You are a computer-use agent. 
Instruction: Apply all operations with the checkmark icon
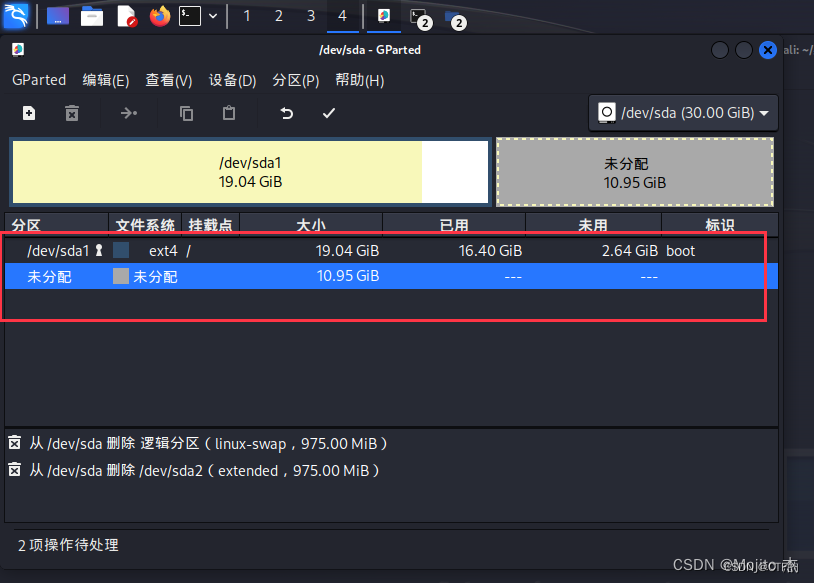(329, 113)
